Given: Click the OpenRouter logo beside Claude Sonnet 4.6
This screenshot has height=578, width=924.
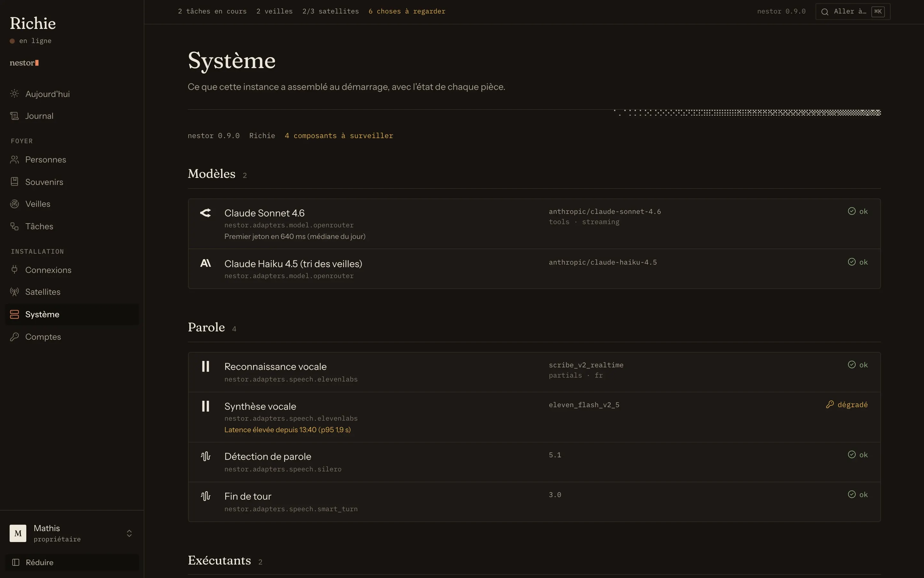Looking at the screenshot, I should tap(205, 213).
